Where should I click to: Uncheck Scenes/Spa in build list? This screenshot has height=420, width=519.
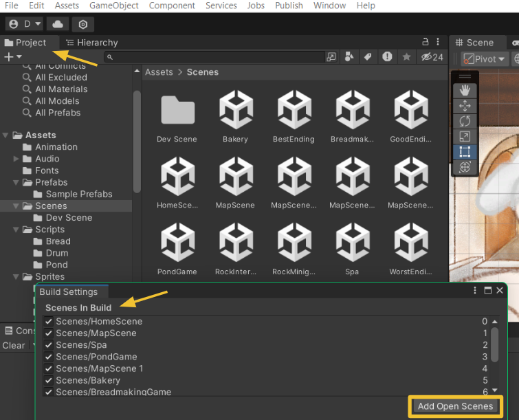(x=49, y=345)
